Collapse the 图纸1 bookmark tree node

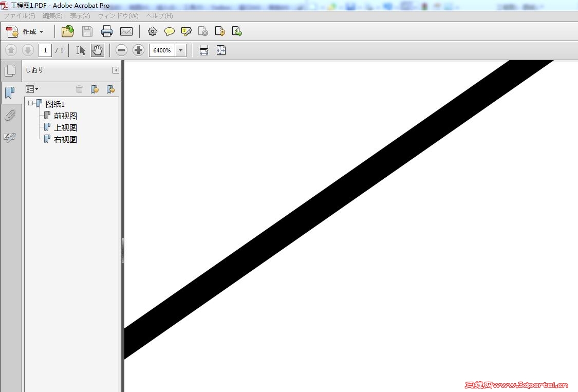31,103
